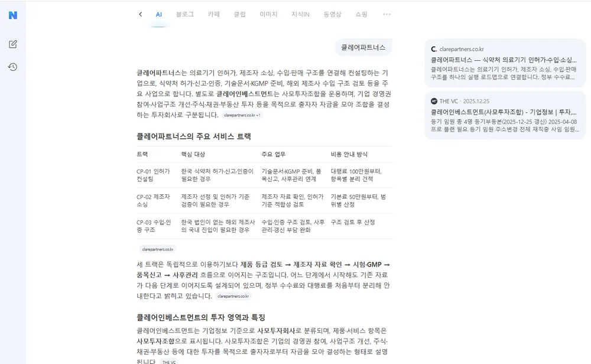
Task: Open the THE VC 클레어인베스트먼트 source card
Action: tap(505, 115)
